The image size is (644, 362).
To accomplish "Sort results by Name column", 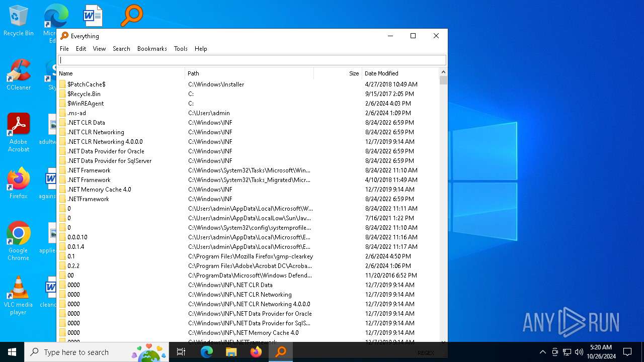I will pos(121,73).
